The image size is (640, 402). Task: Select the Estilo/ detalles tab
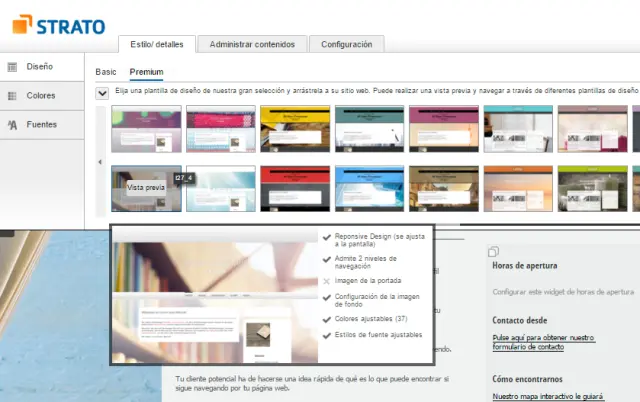tap(155, 44)
